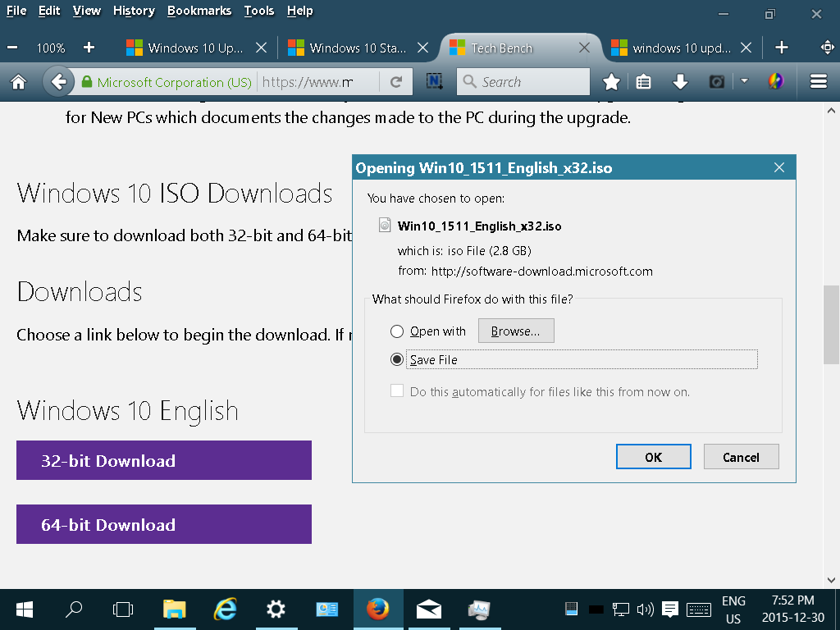
Task: Click the scrollbar down arrow
Action: pyautogui.click(x=831, y=580)
